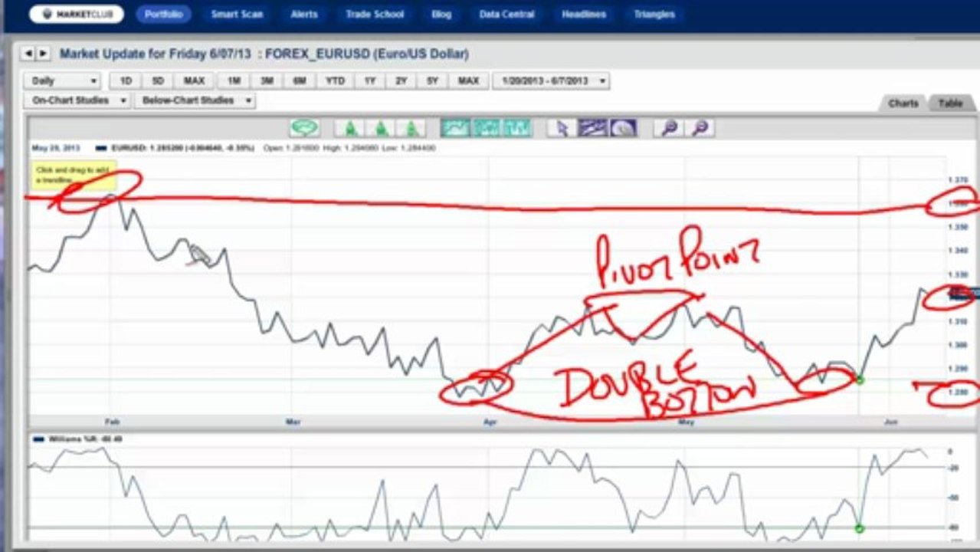Image resolution: width=980 pixels, height=552 pixels.
Task: Click the green marker on Williams %R line
Action: point(859,528)
